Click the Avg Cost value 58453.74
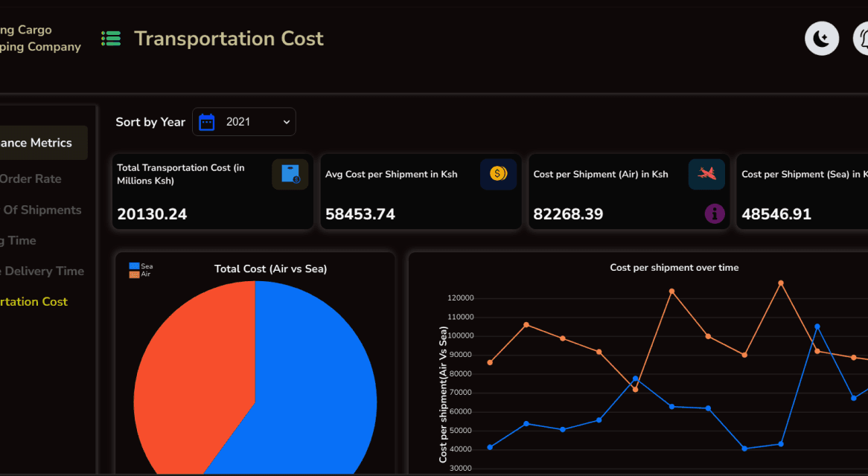 click(360, 214)
